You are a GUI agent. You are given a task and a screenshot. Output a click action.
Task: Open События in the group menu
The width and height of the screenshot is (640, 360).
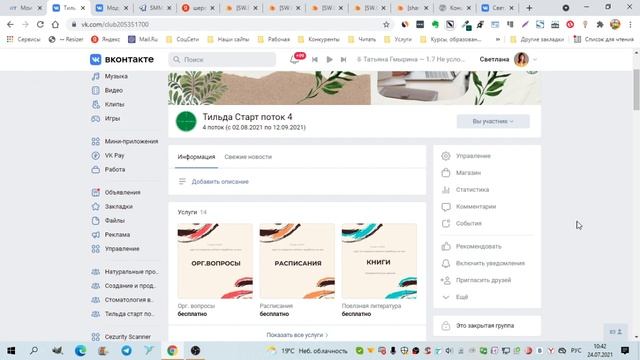[461, 223]
